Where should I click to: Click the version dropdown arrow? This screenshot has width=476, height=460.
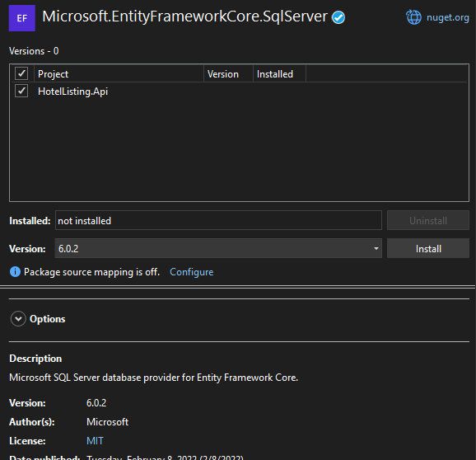tap(376, 248)
